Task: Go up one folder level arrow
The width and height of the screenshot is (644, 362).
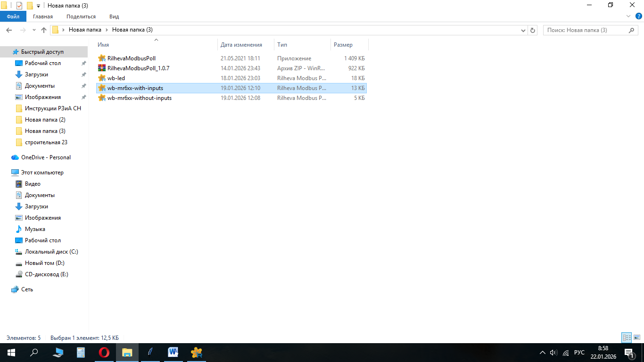Action: 44,30
